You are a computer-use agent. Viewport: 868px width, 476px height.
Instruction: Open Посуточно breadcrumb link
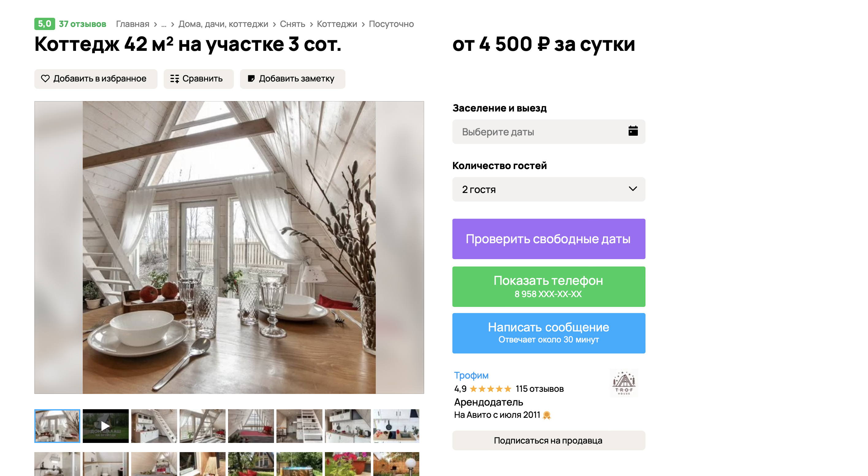pos(391,24)
